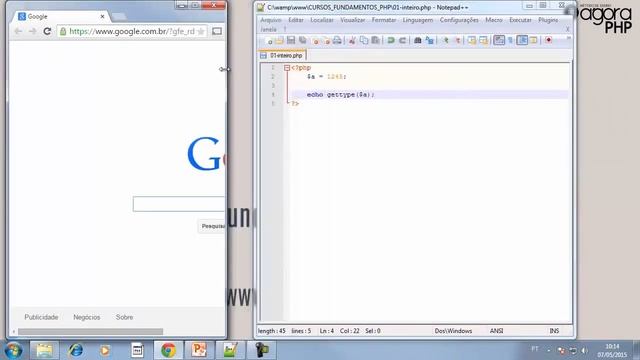Image resolution: width=640 pixels, height=360 pixels.
Task: Click the Replace toolbar icon
Action: (x=429, y=40)
